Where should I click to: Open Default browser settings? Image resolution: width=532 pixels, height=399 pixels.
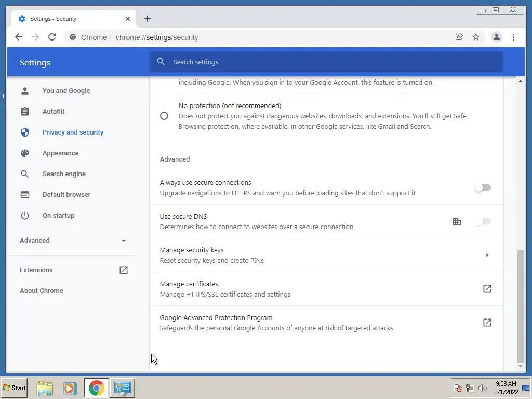[66, 195]
